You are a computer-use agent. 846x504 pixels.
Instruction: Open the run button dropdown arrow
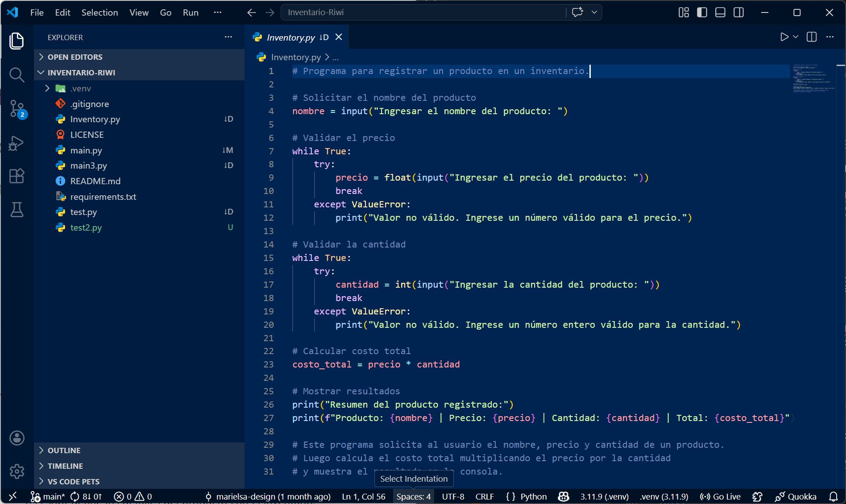pyautogui.click(x=796, y=37)
